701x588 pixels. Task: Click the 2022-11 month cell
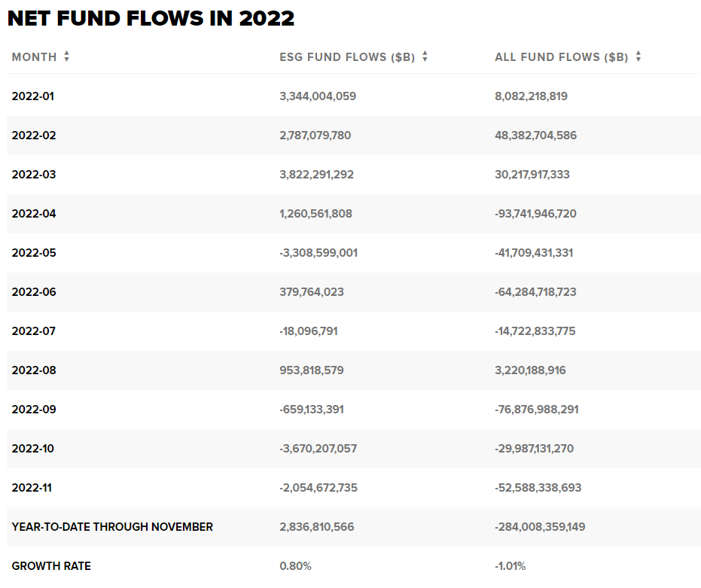point(32,488)
